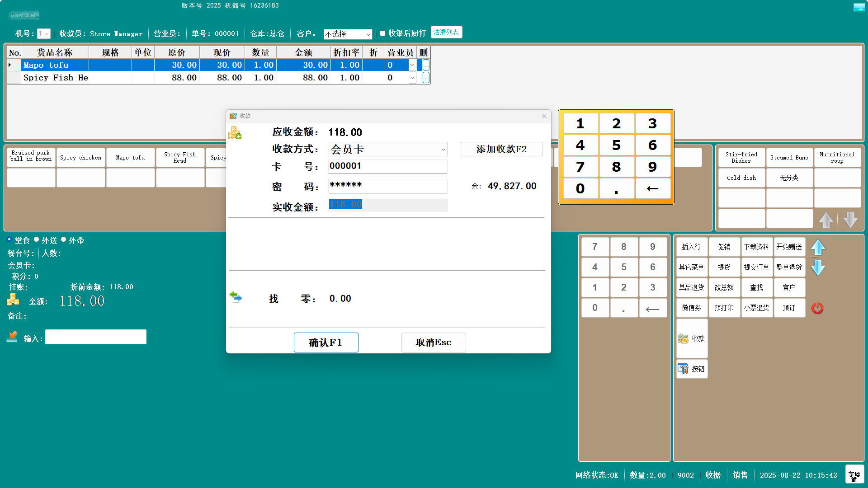Click the gold coins icon beside 金额

point(13,300)
